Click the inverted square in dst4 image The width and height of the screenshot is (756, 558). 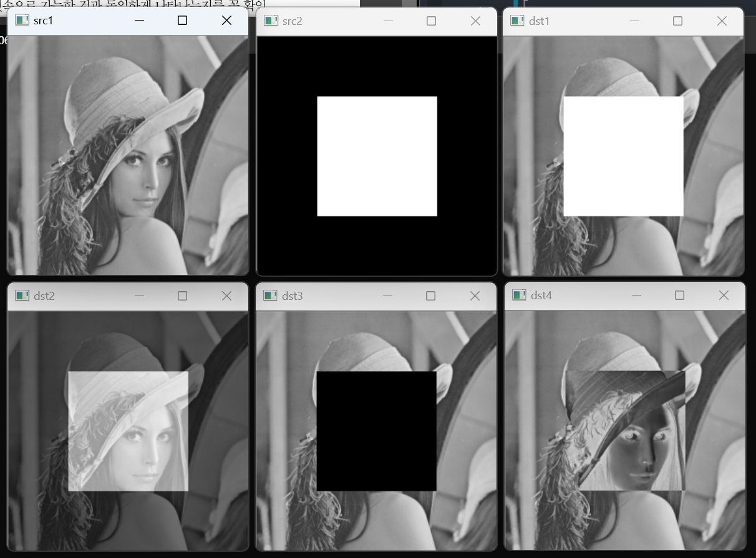coord(626,430)
